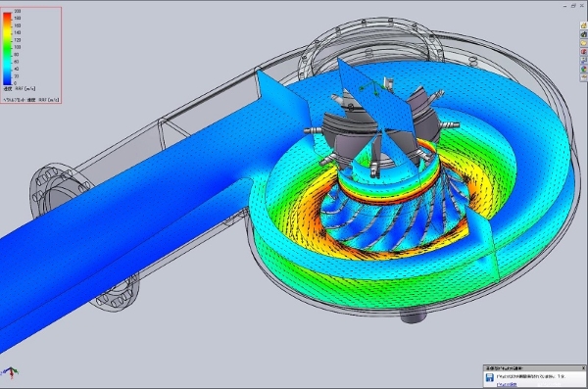Restore down the application window
The height and width of the screenshot is (389, 588).
point(573,6)
